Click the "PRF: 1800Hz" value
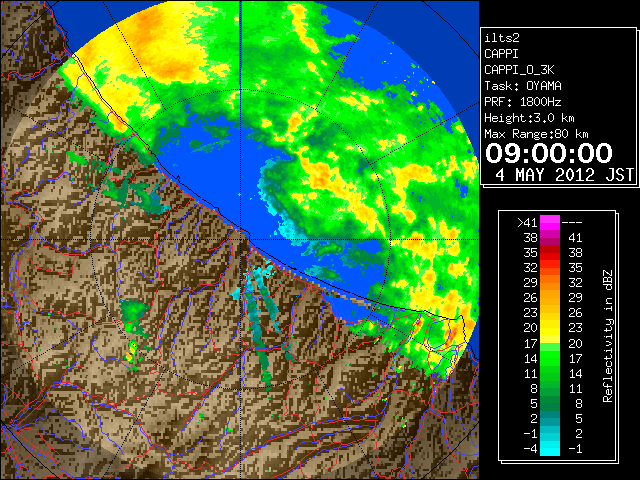This screenshot has height=480, width=640. [523, 102]
